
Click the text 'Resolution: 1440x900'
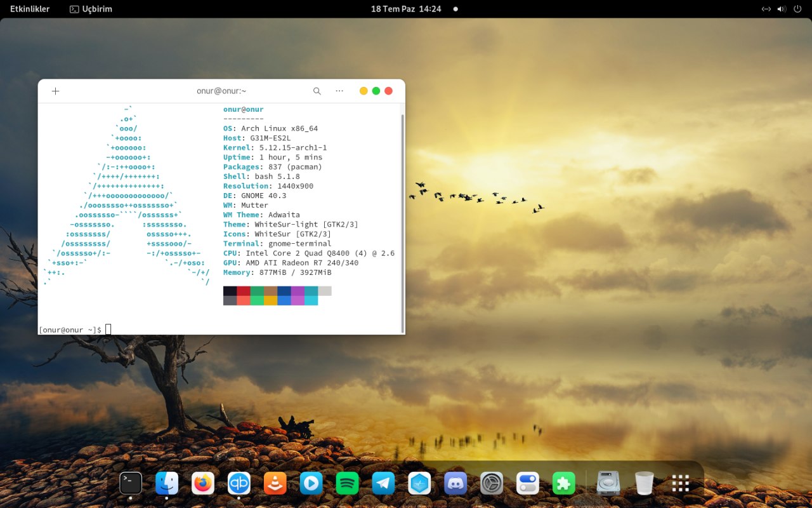coord(268,186)
